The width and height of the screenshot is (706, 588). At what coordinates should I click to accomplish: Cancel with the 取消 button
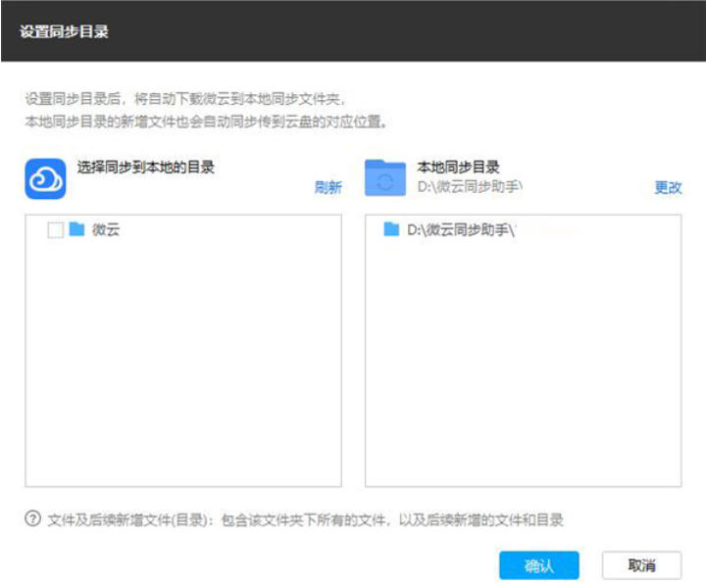[x=641, y=565]
